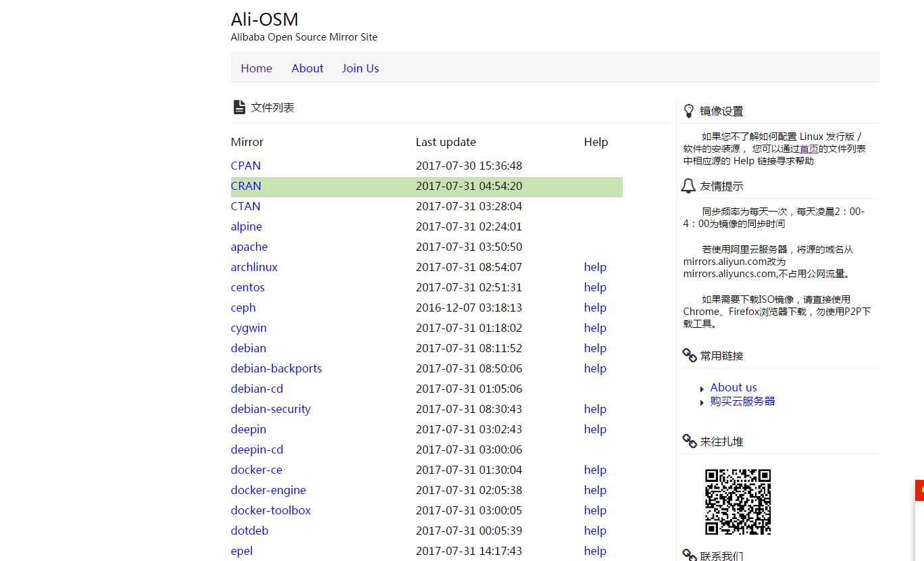Open the docker-toolbox mirror link
Screen dimensions: 924x561
(x=271, y=510)
